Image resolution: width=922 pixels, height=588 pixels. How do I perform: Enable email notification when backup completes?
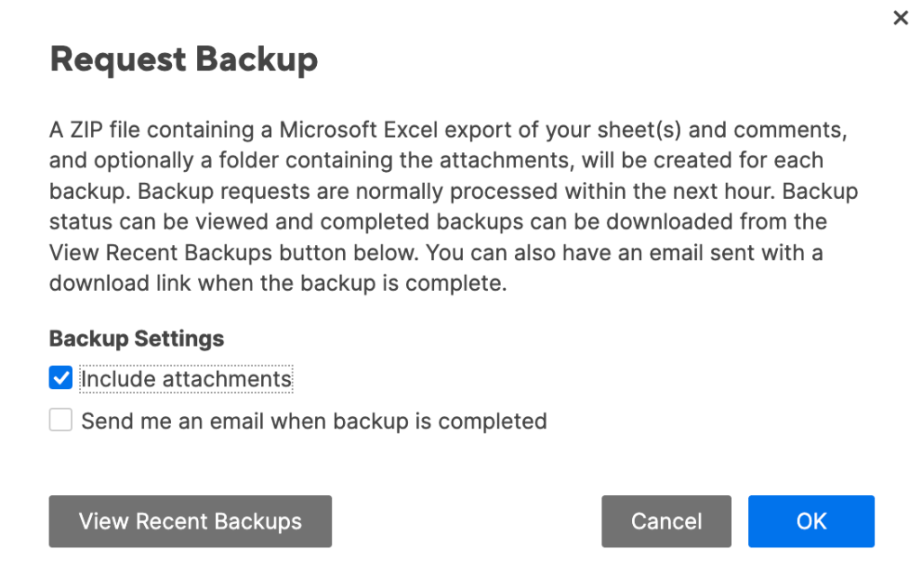pyautogui.click(x=61, y=421)
